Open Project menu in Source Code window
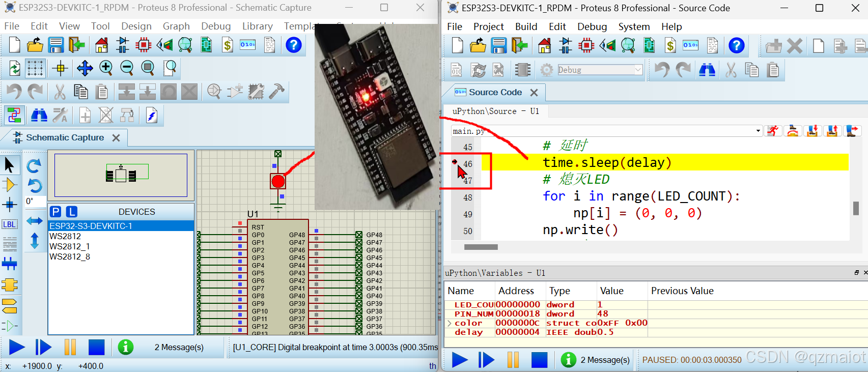The width and height of the screenshot is (868, 372). (488, 26)
